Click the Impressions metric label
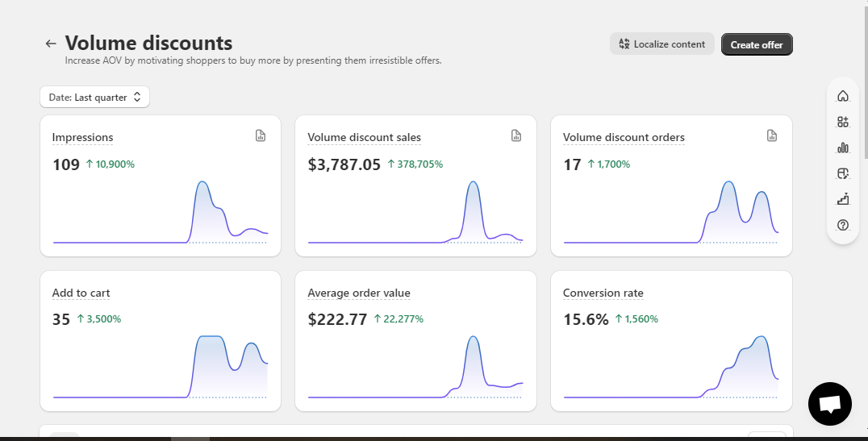The width and height of the screenshot is (868, 441). (82, 137)
